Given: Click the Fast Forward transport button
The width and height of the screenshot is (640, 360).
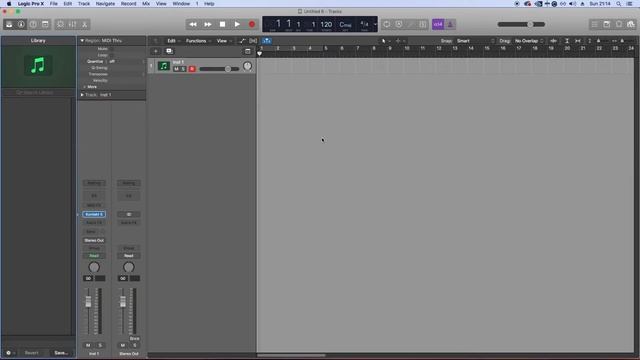Looking at the screenshot, I should (x=207, y=24).
